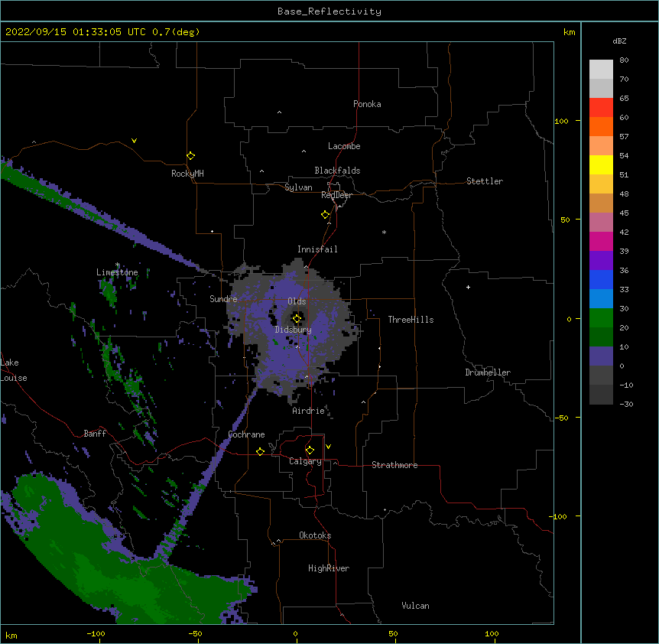Click the white plus marker north of Drumheller

468,287
